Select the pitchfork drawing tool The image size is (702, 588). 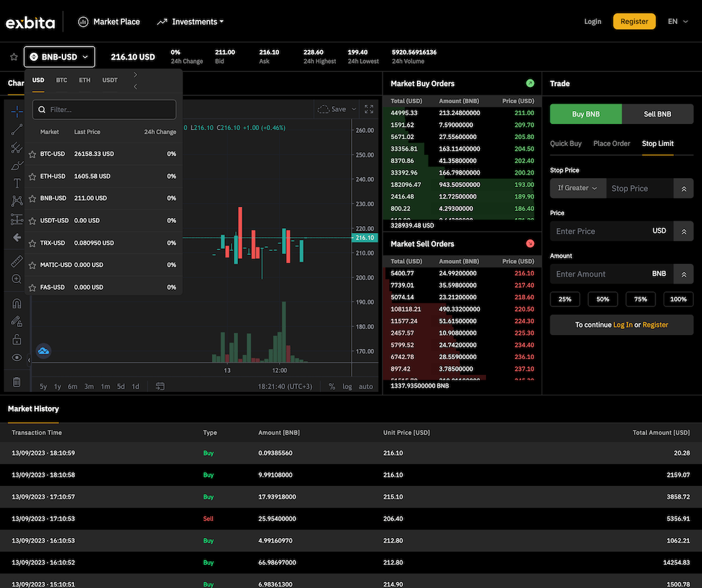click(x=16, y=147)
